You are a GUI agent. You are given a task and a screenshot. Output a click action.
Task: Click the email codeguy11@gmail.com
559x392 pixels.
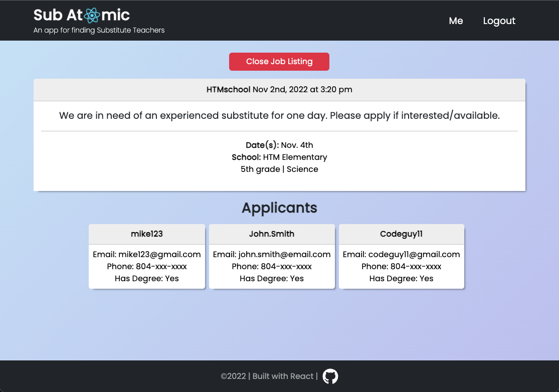coord(401,254)
